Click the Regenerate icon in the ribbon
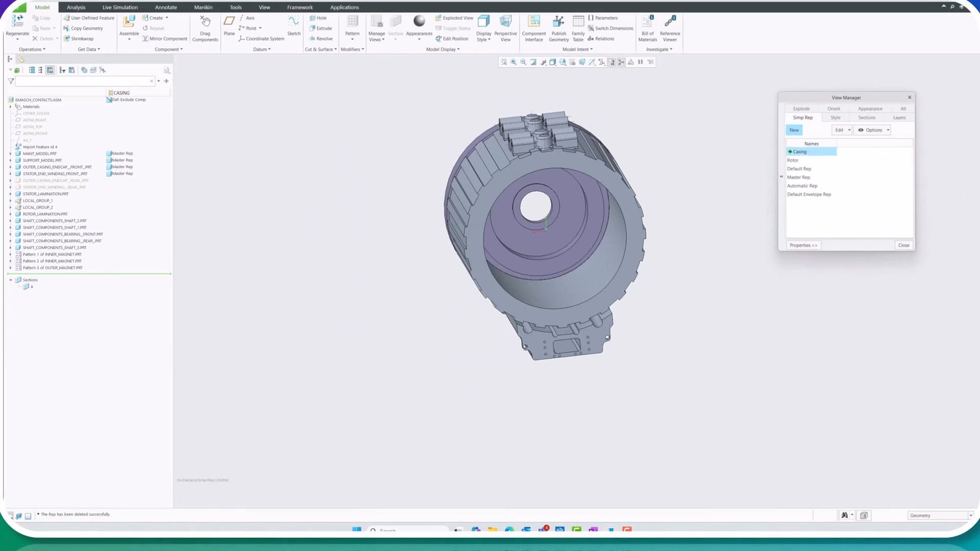Image resolution: width=980 pixels, height=551 pixels. [x=17, y=21]
